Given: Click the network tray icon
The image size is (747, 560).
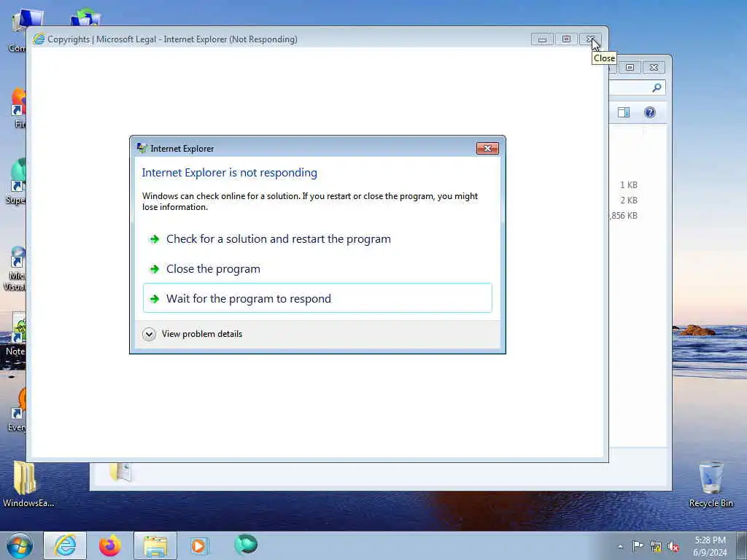Looking at the screenshot, I should (x=656, y=547).
